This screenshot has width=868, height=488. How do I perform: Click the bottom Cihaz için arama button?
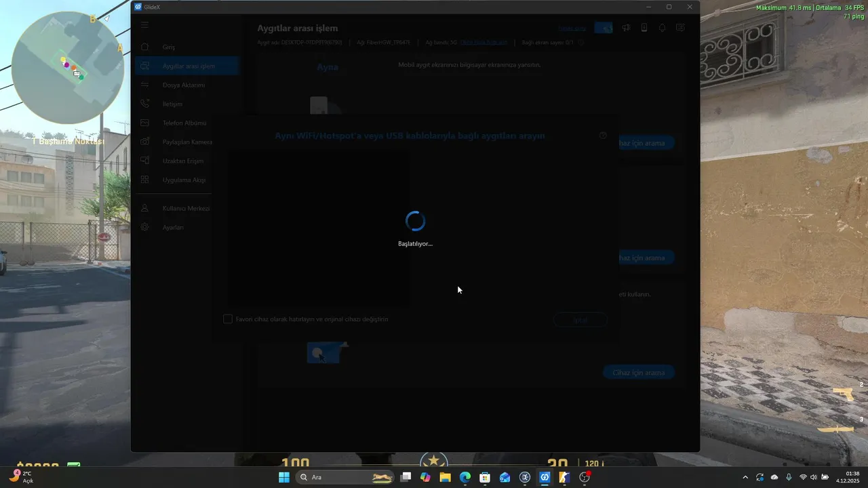point(639,372)
